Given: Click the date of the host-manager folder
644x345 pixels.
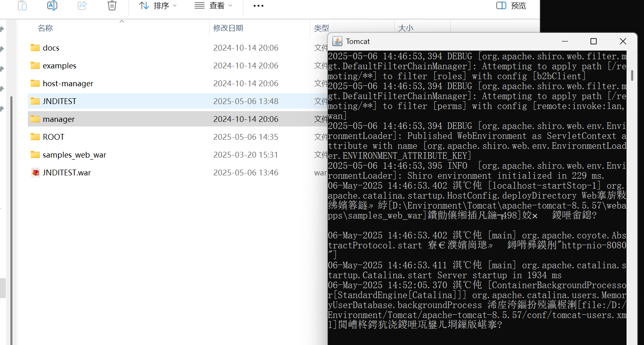Looking at the screenshot, I should [x=246, y=83].
